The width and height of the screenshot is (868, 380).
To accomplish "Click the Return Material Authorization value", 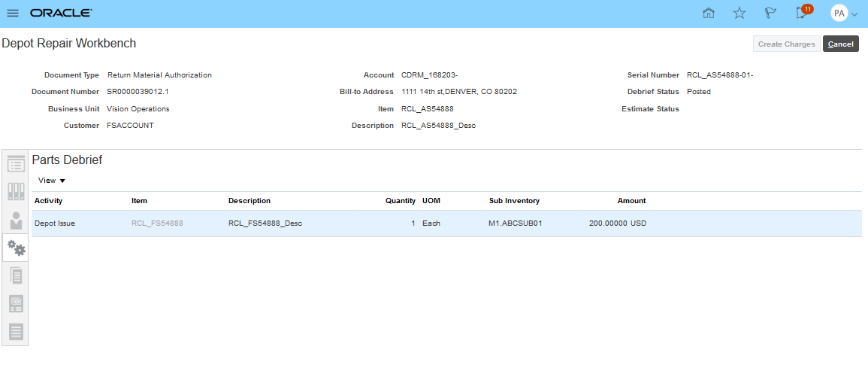I will (x=159, y=74).
